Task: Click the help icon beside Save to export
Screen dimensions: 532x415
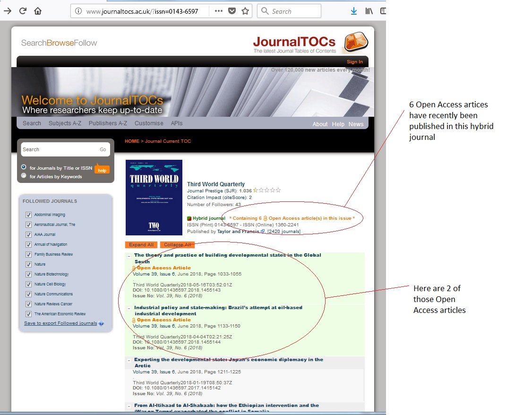Action: point(101,323)
